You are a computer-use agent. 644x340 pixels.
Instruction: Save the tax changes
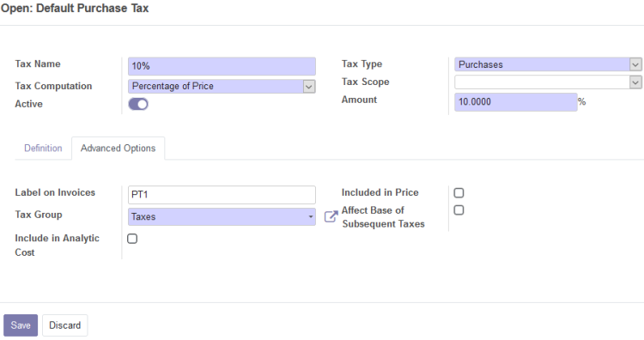click(21, 325)
